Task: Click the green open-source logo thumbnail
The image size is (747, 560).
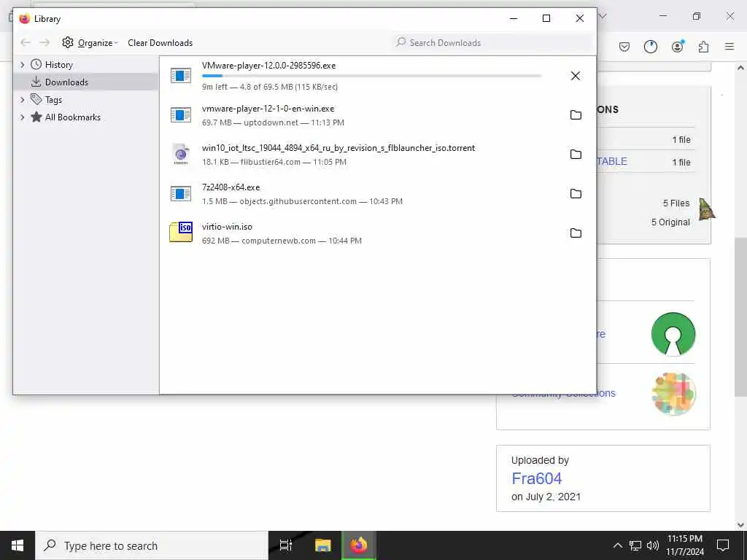Action: coord(673,334)
